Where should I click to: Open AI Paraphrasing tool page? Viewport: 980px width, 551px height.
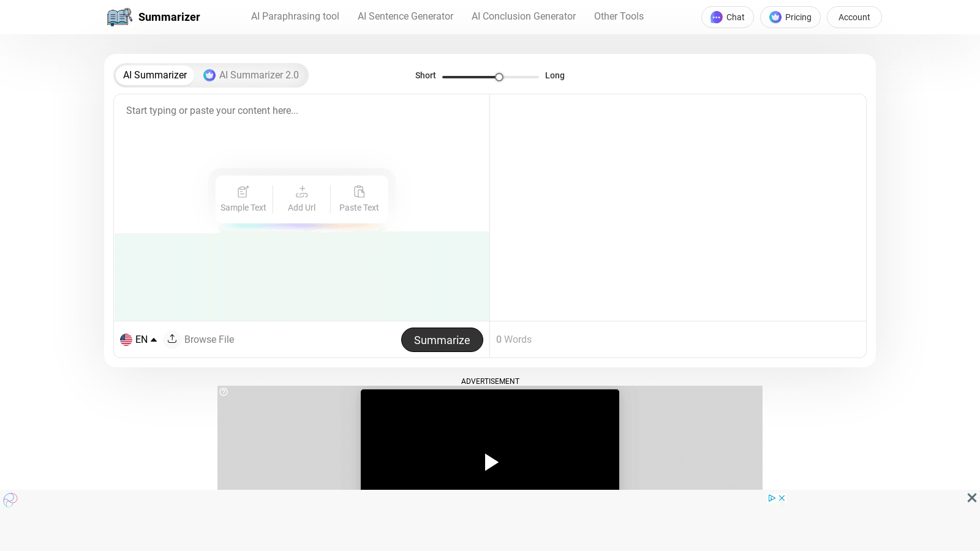tap(295, 17)
